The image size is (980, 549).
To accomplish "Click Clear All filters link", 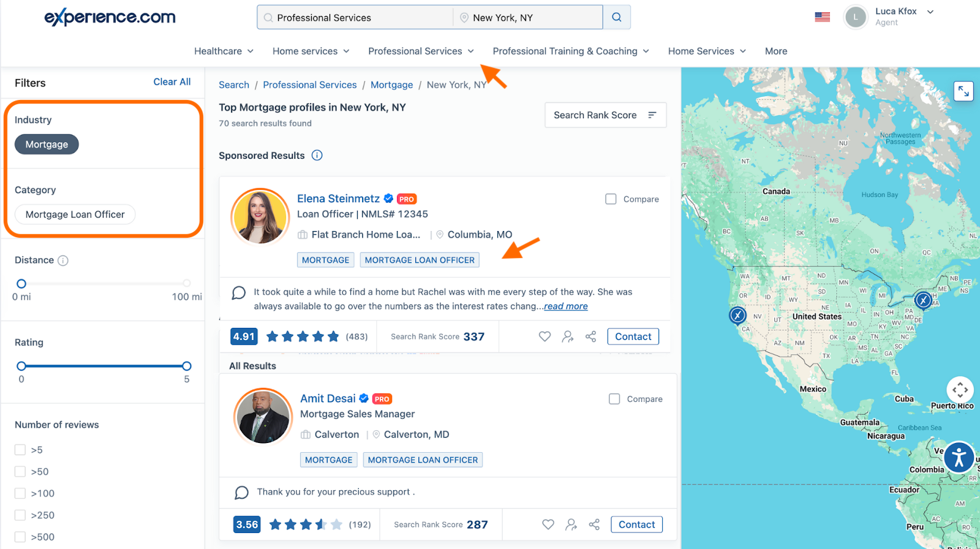I will pyautogui.click(x=172, y=82).
